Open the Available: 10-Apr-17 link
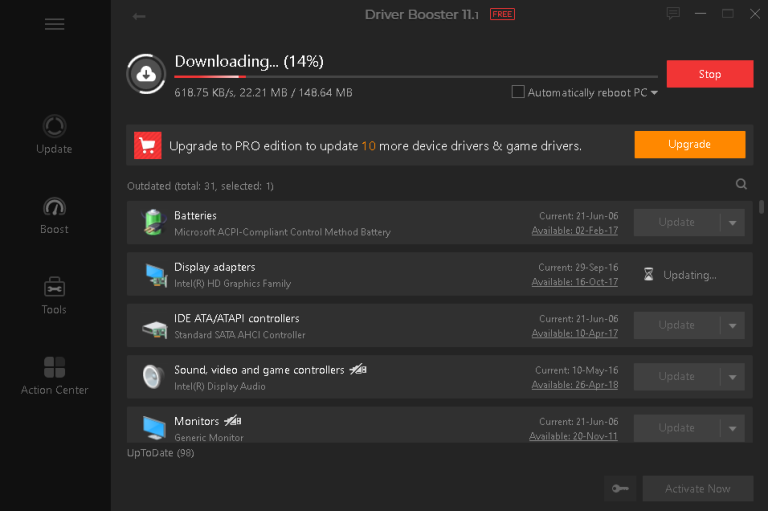Image resolution: width=768 pixels, height=511 pixels. tap(575, 334)
